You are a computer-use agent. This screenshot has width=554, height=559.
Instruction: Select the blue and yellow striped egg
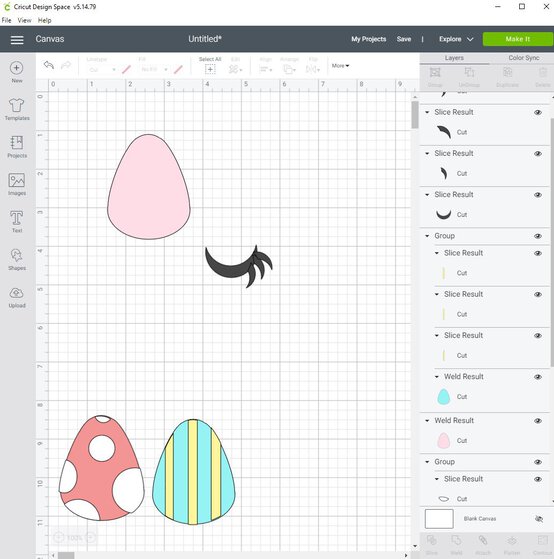tap(194, 472)
